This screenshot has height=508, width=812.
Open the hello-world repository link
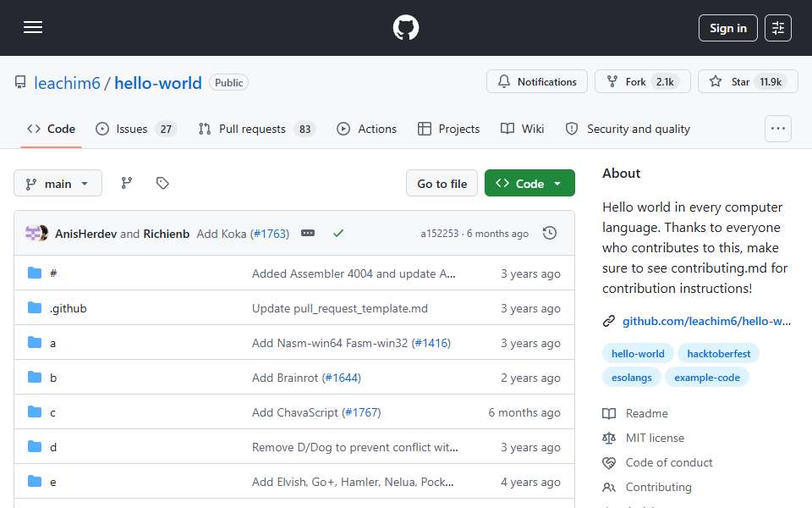point(158,83)
